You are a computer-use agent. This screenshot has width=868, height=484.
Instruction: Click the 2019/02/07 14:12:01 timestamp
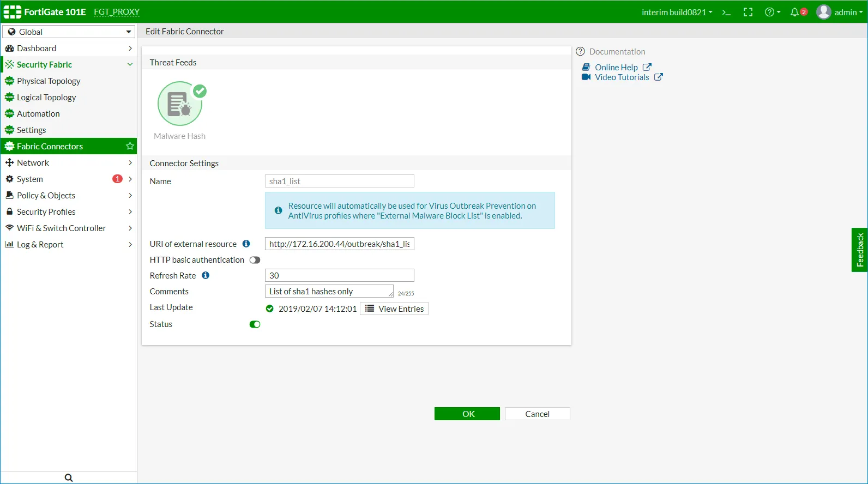tap(318, 308)
